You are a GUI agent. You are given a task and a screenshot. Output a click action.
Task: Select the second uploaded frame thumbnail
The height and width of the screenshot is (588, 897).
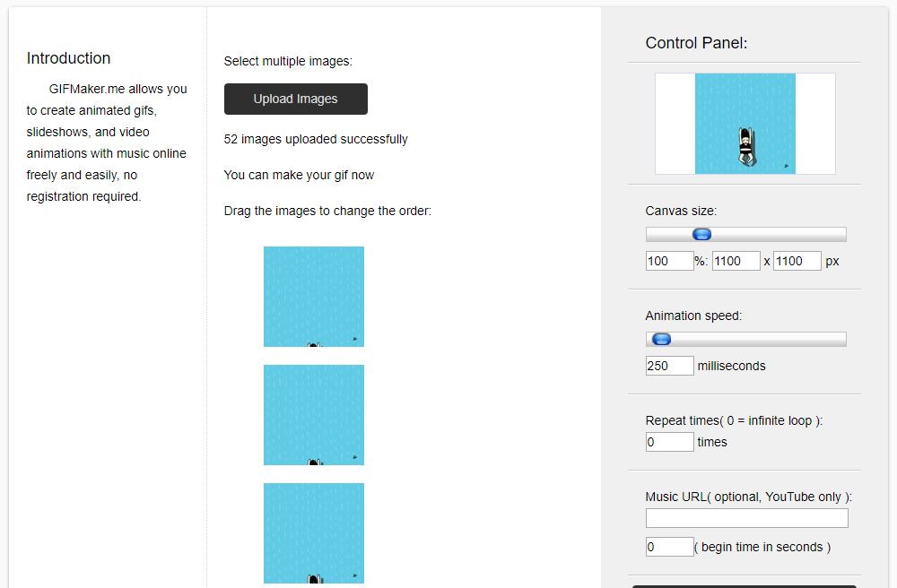point(313,415)
